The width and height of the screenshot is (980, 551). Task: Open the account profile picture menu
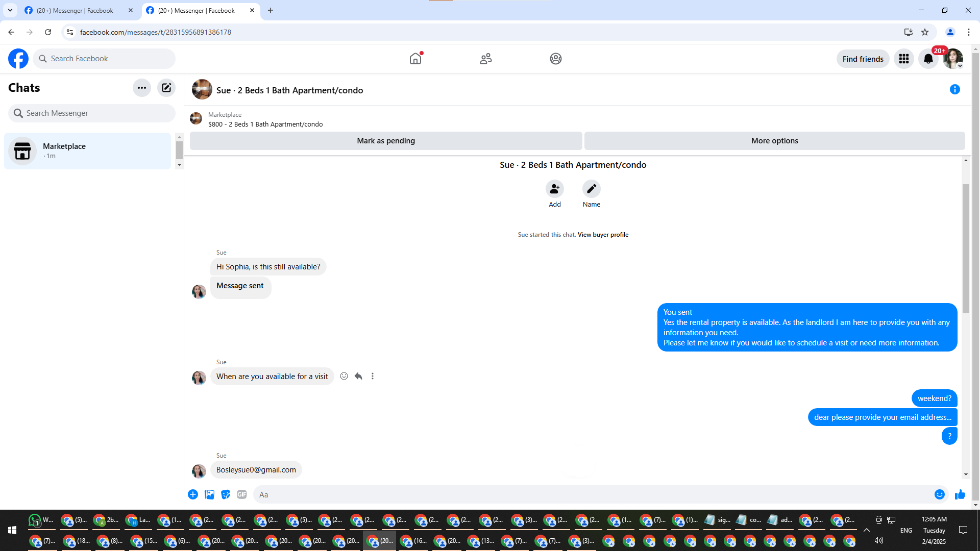[x=953, y=59]
